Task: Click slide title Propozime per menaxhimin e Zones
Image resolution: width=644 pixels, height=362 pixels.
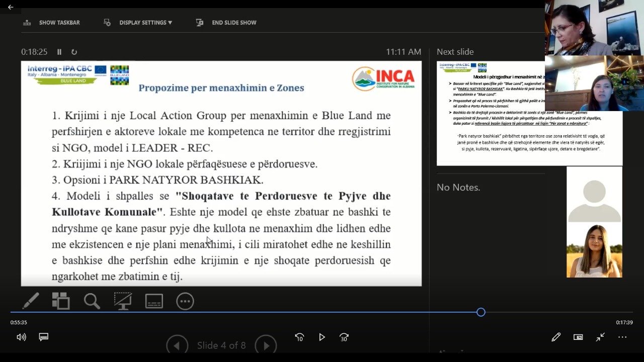Action: (221, 88)
